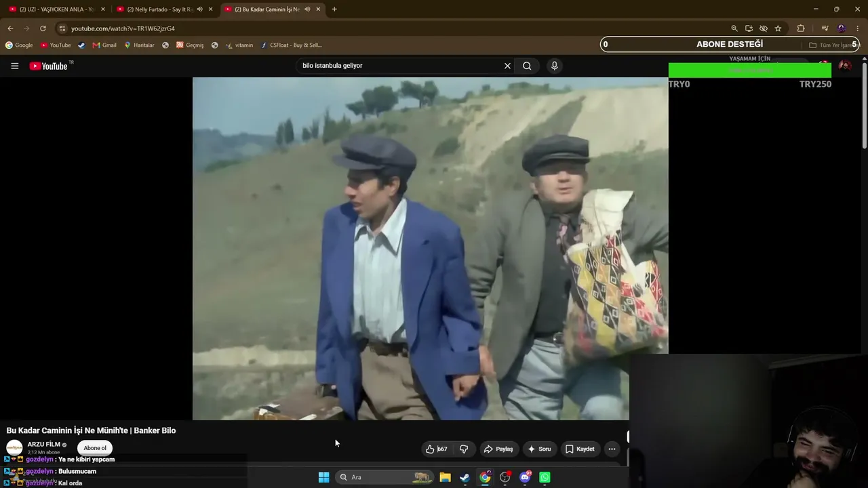
Task: Go forward in browser history
Action: (26, 28)
